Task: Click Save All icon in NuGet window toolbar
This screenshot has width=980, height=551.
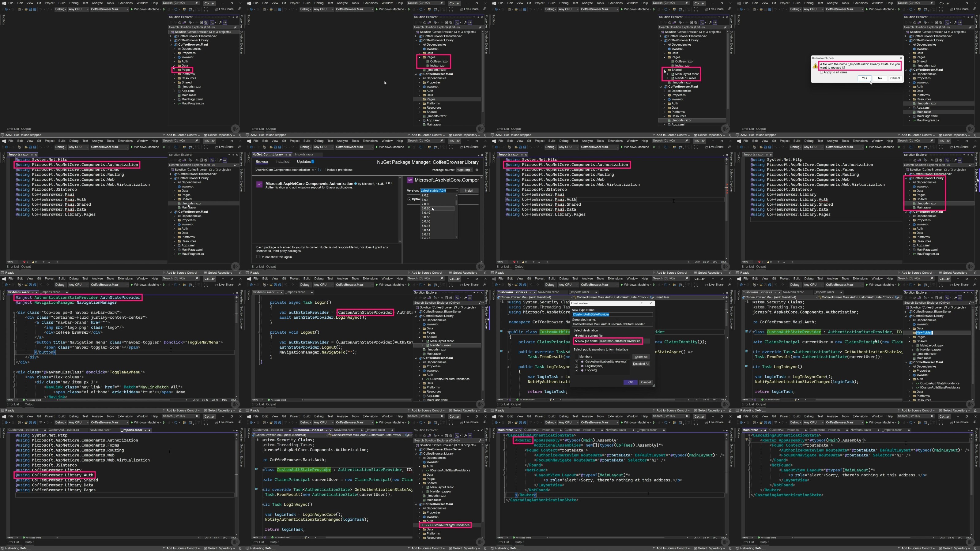Action: pos(280,147)
